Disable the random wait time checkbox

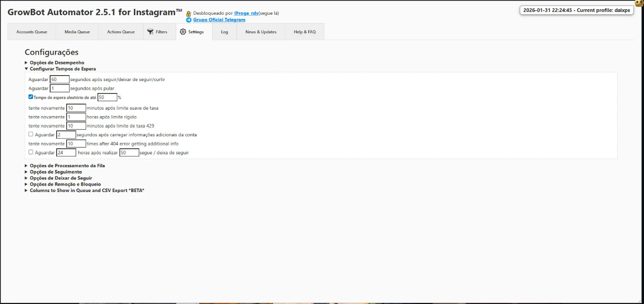click(31, 97)
